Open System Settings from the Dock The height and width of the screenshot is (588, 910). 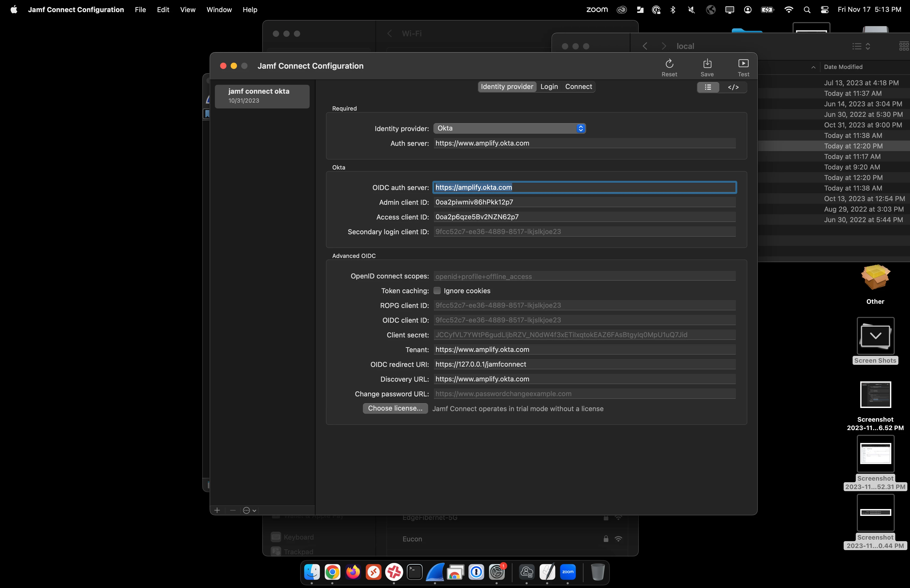coord(497,572)
